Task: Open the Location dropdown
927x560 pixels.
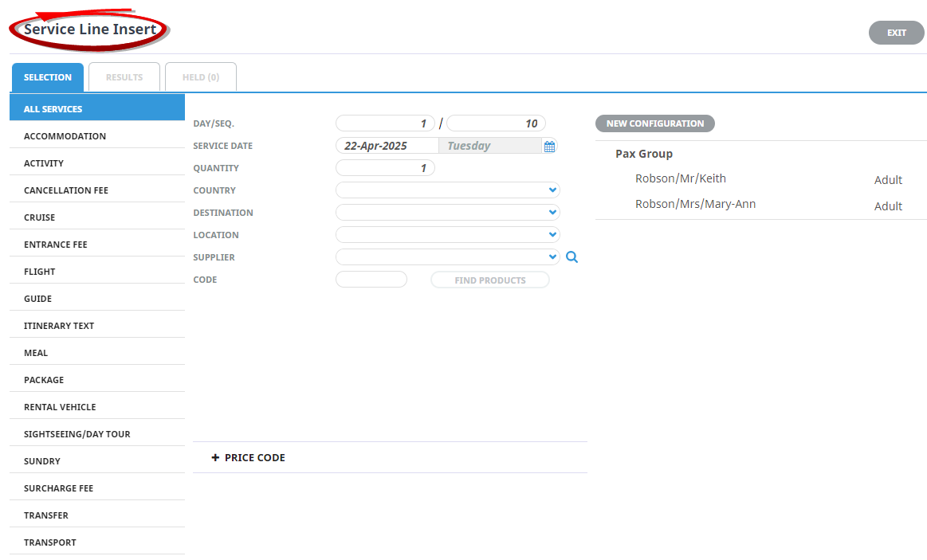Action: click(x=447, y=235)
